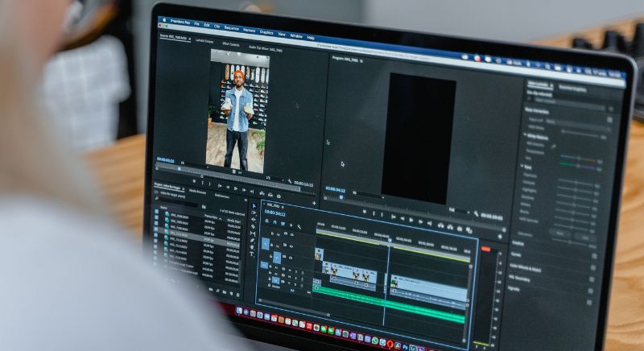Export frame from the Source monitor

(279, 196)
